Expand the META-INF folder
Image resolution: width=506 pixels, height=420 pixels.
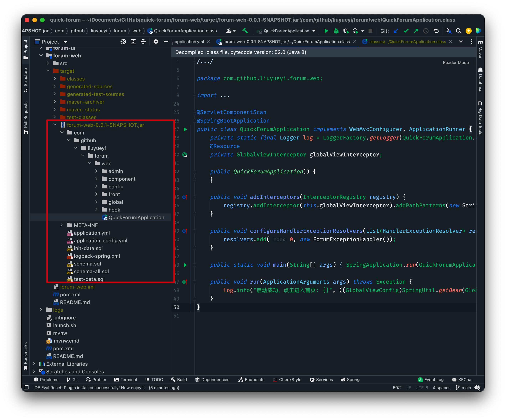click(62, 225)
